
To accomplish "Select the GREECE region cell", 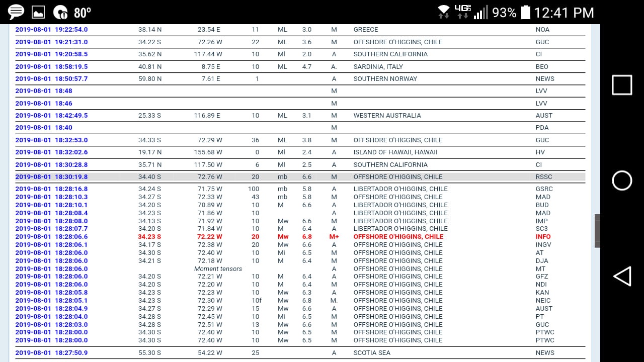I will click(366, 30).
